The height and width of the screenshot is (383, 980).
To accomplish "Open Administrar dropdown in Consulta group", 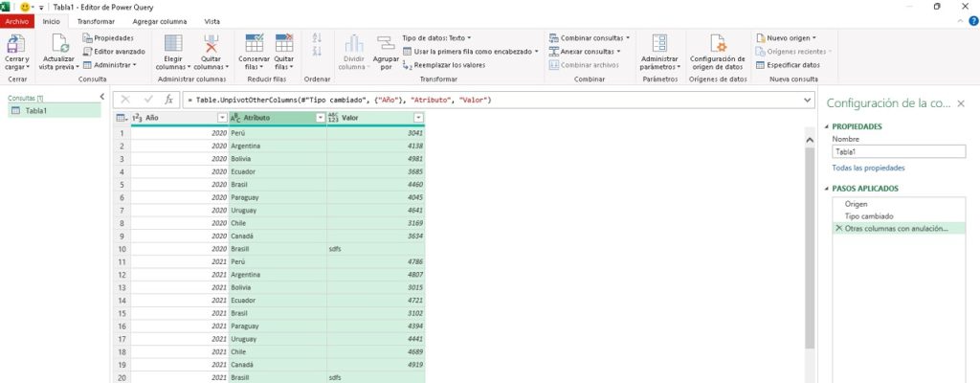I will [109, 65].
